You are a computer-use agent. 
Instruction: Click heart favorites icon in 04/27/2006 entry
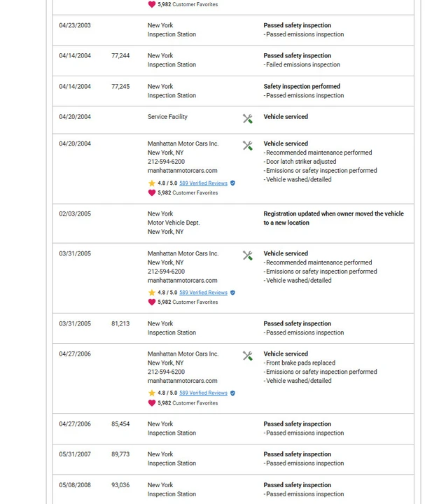[x=152, y=403]
